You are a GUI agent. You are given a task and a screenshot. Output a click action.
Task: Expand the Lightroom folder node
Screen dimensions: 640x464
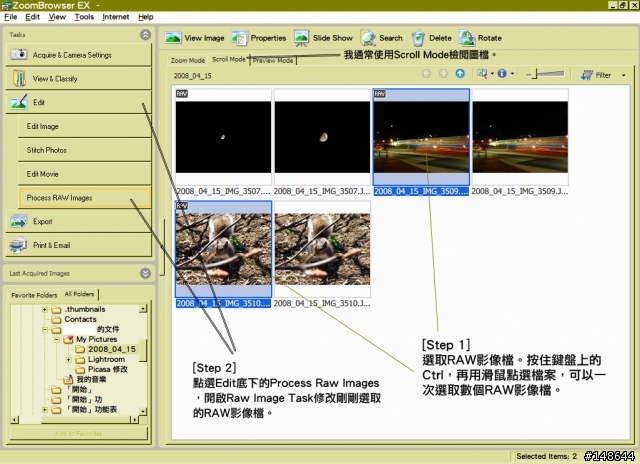(69, 360)
